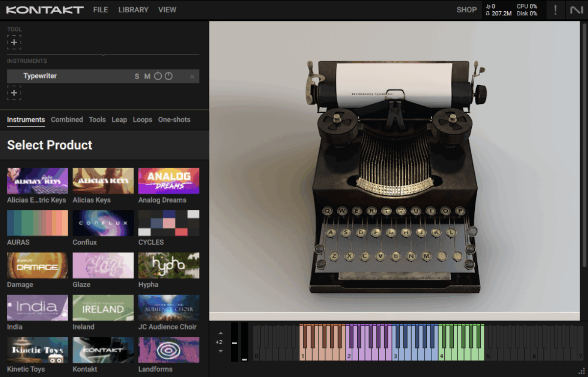Click the CPU usage readout
The height and width of the screenshot is (377, 588).
pyautogui.click(x=527, y=6)
